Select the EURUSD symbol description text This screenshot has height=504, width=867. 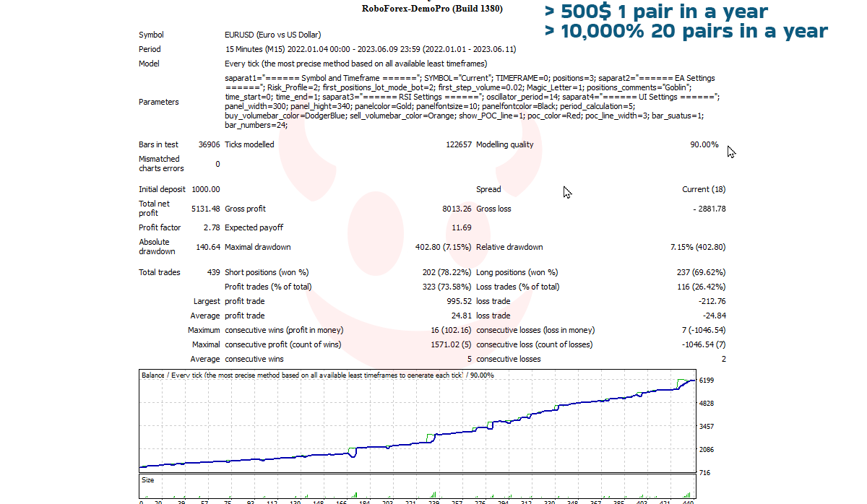pos(273,35)
